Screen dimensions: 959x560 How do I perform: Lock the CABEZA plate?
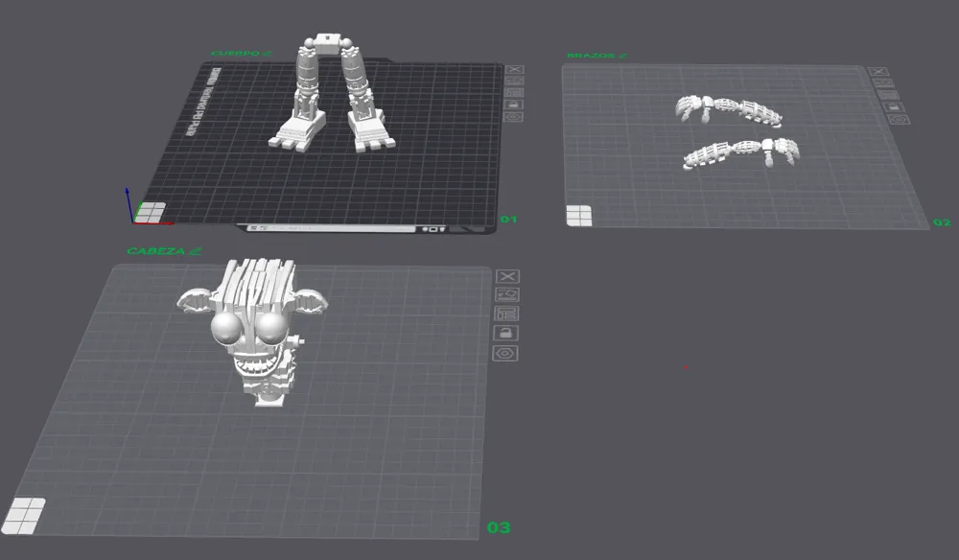tap(507, 333)
